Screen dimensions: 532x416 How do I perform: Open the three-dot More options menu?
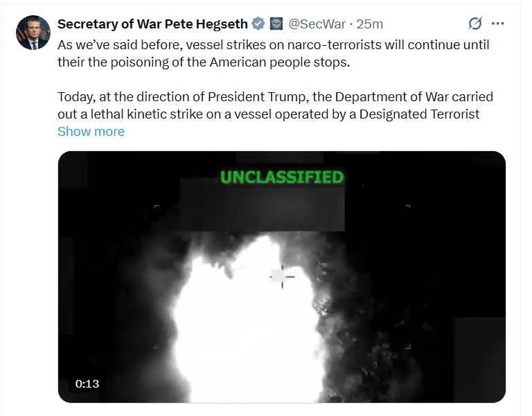pos(497,24)
